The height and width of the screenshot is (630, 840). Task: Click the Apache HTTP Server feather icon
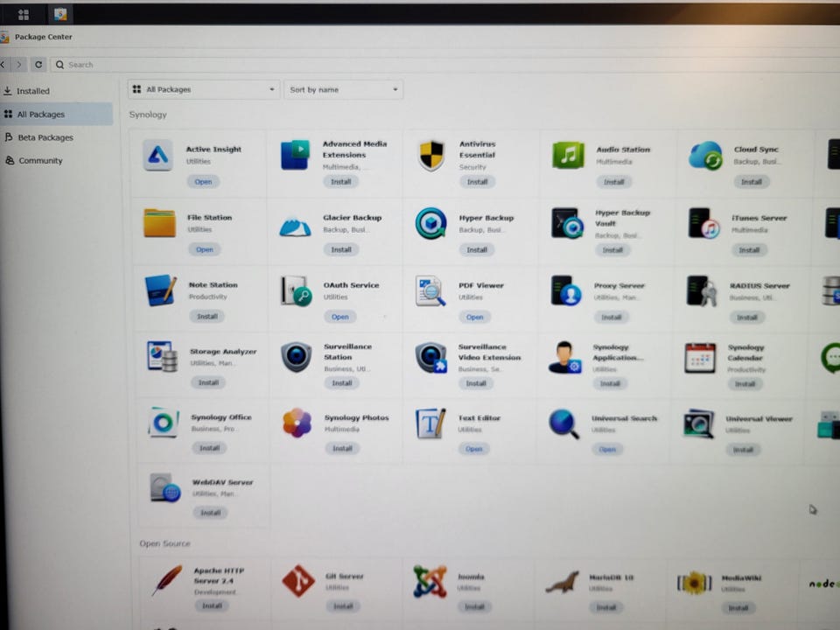click(166, 581)
